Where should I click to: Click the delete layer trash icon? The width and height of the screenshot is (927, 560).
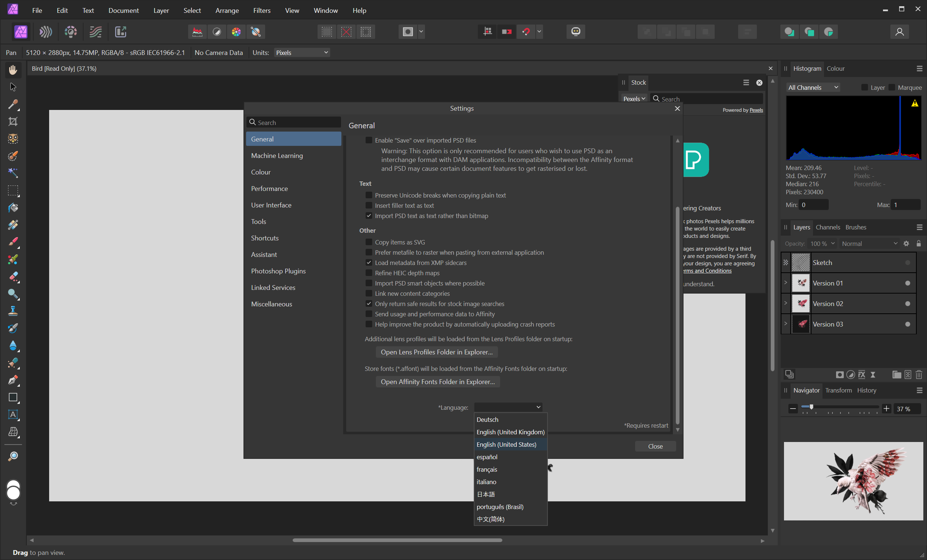tap(919, 375)
